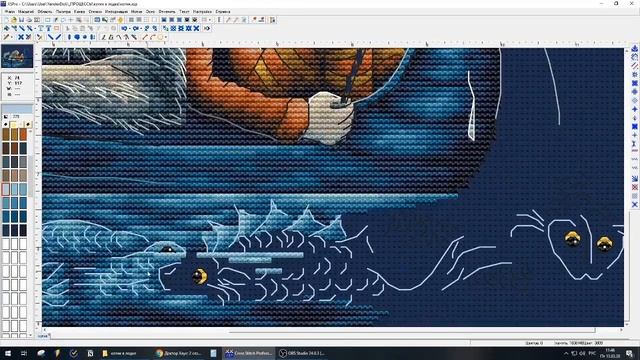Click the Redo arrow icon

click(x=136, y=28)
